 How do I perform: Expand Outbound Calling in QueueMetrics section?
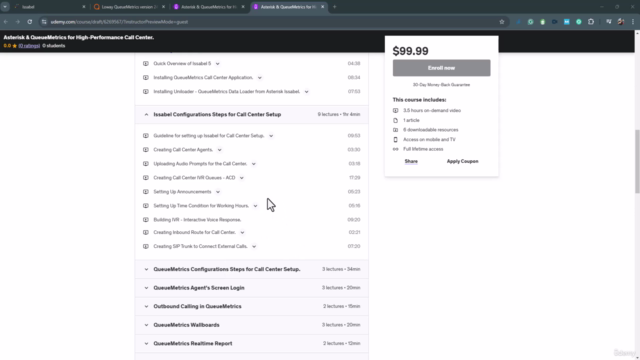(x=251, y=306)
